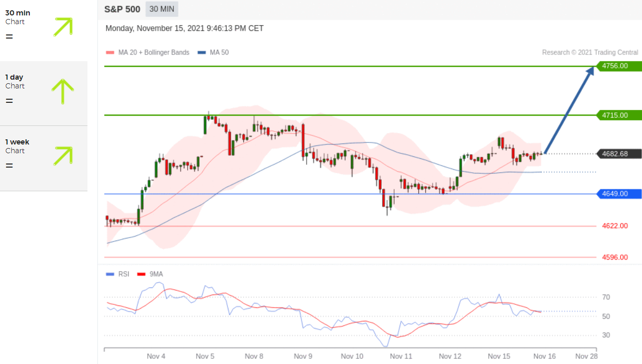Click the current price label 4682.68
The image size is (642, 364).
click(619, 154)
